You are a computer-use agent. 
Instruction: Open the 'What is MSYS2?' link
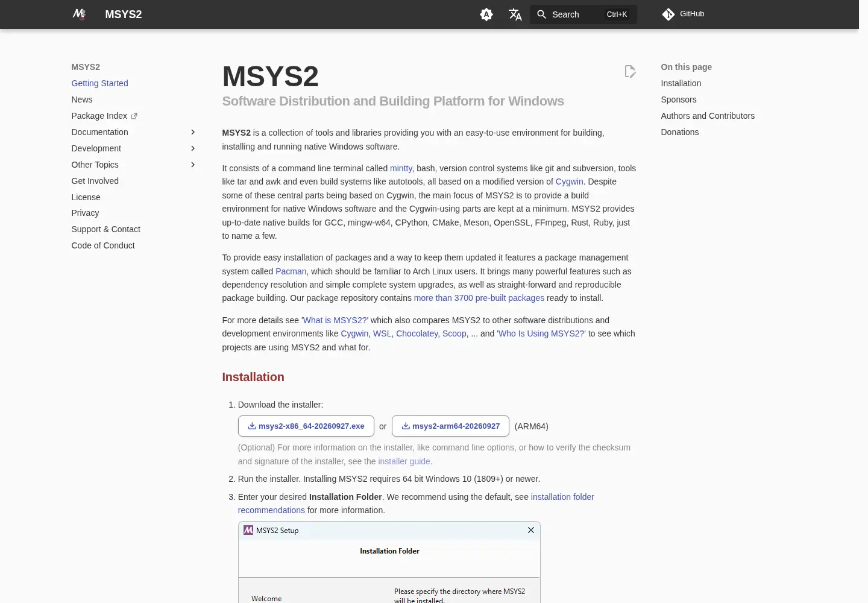335,320
